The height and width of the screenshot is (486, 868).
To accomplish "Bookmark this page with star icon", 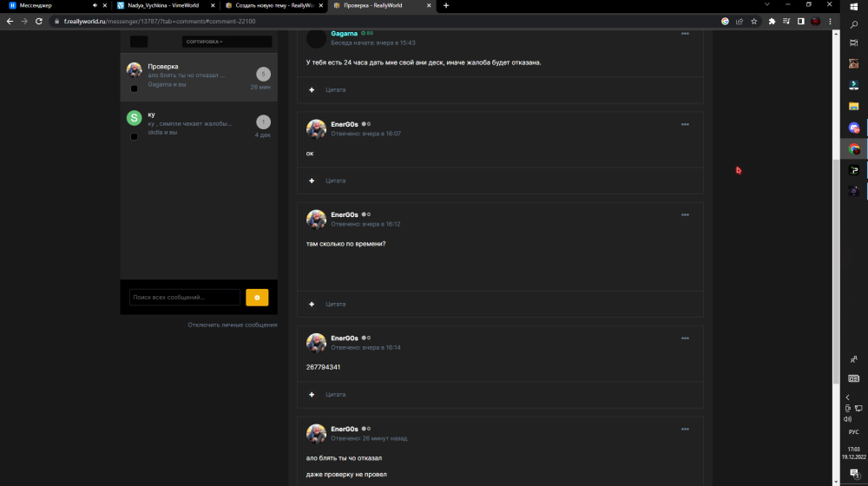I will [x=754, y=21].
